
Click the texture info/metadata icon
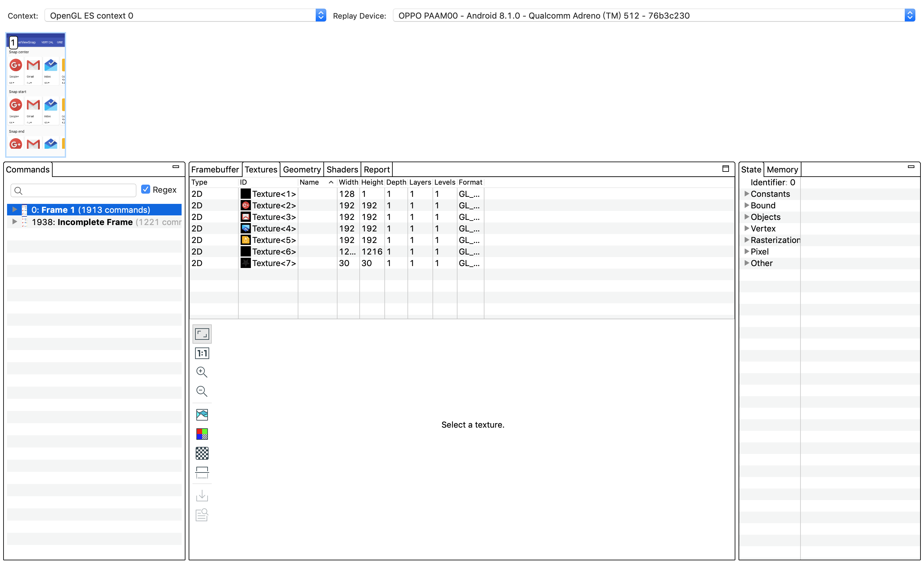(202, 515)
